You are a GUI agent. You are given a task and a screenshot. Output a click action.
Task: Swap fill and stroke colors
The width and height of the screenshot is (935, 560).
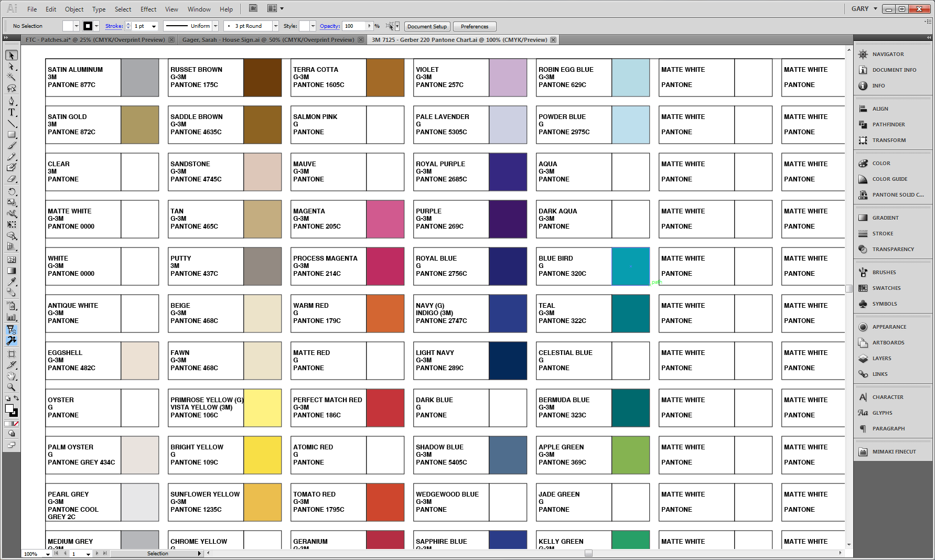click(17, 399)
